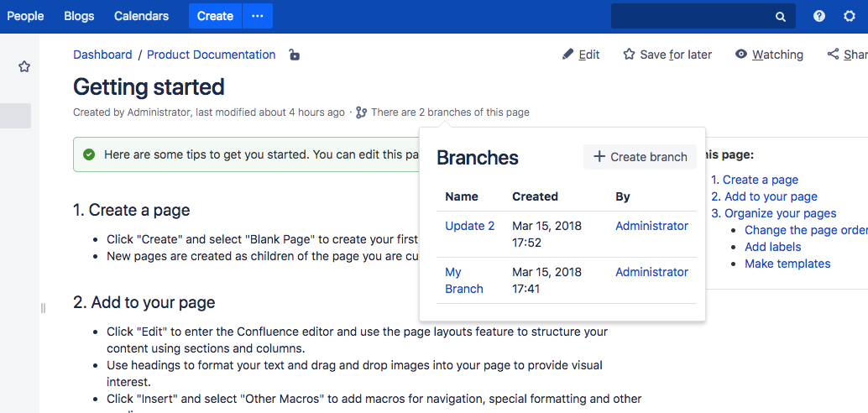Click the Watching label text
Viewport: 868px width, 413px height.
pos(777,55)
